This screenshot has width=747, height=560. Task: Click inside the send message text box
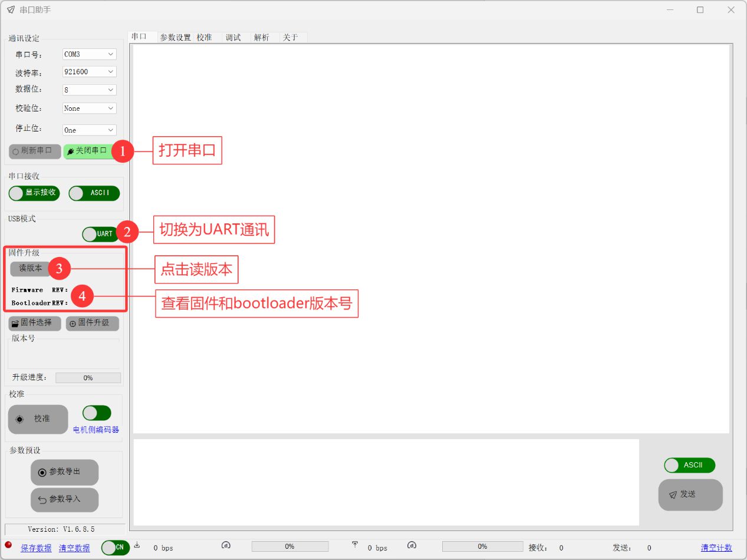click(386, 482)
